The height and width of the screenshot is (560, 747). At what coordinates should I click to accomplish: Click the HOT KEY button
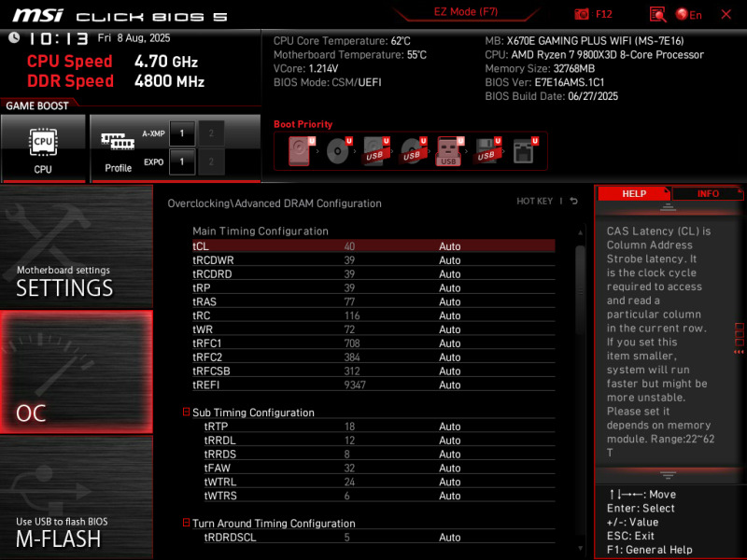click(x=534, y=202)
